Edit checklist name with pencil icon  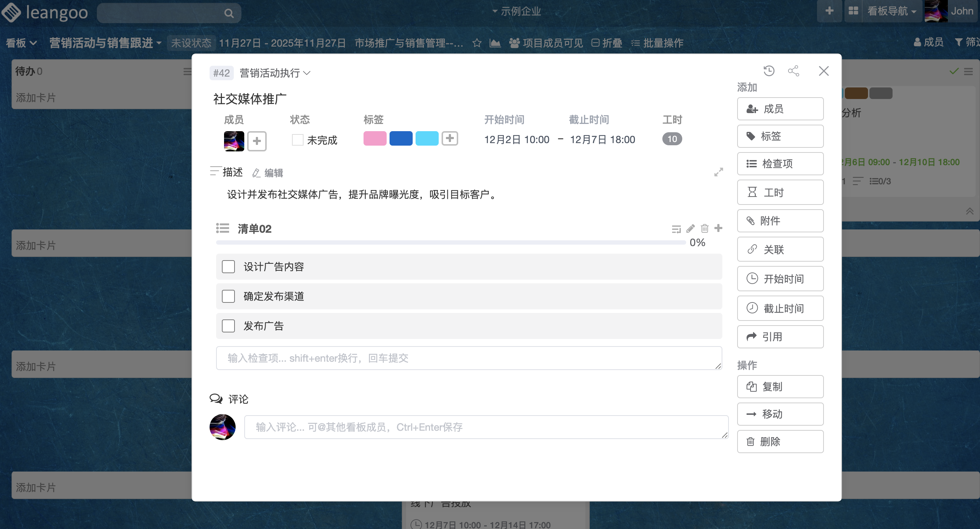click(690, 228)
